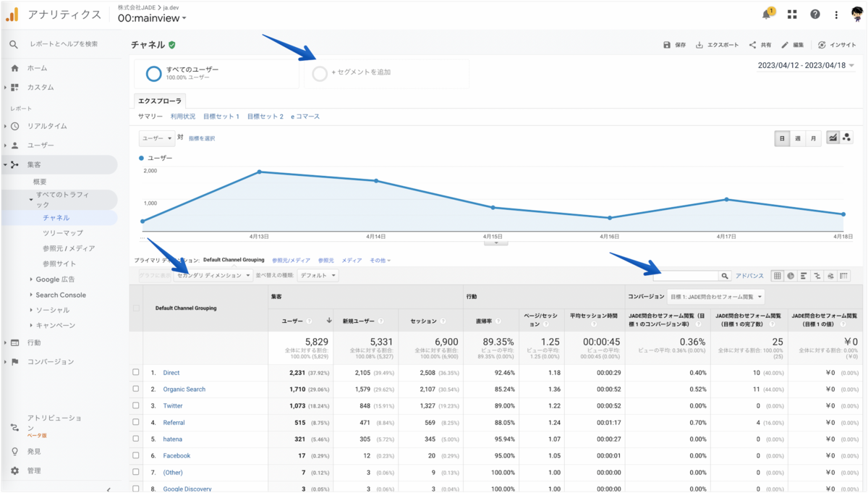Viewport: 868px width, 493px height.
Task: Switch to comparison view icon
Action: pos(817,276)
